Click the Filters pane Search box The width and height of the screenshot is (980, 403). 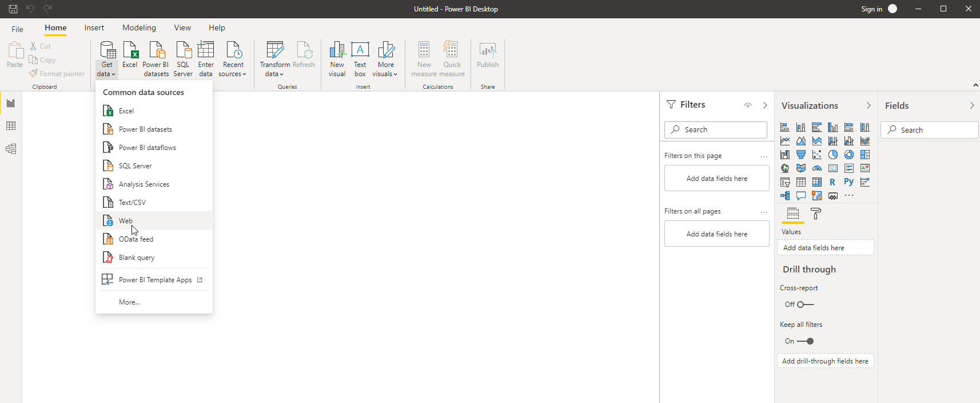pyautogui.click(x=716, y=129)
